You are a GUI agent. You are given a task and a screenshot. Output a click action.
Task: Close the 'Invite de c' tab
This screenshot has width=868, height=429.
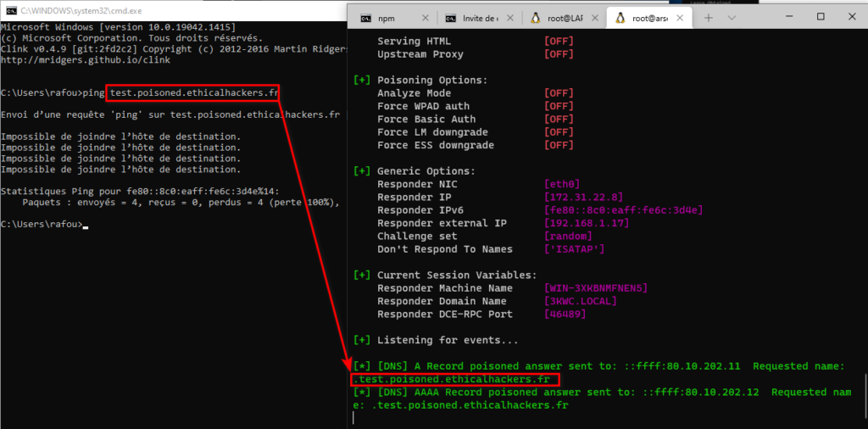pos(509,19)
